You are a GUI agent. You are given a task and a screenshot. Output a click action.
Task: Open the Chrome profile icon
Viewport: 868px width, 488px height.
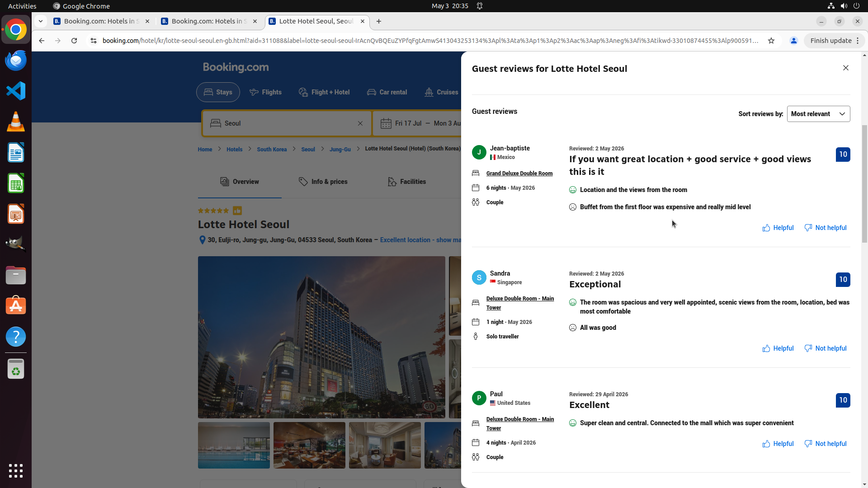[x=793, y=41]
